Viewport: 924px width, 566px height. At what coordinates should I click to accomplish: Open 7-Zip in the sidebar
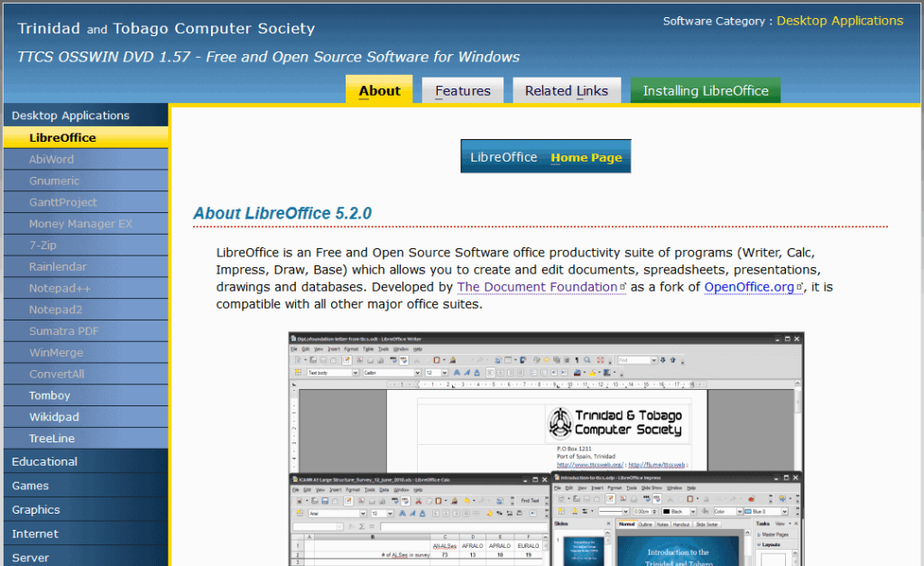click(86, 246)
